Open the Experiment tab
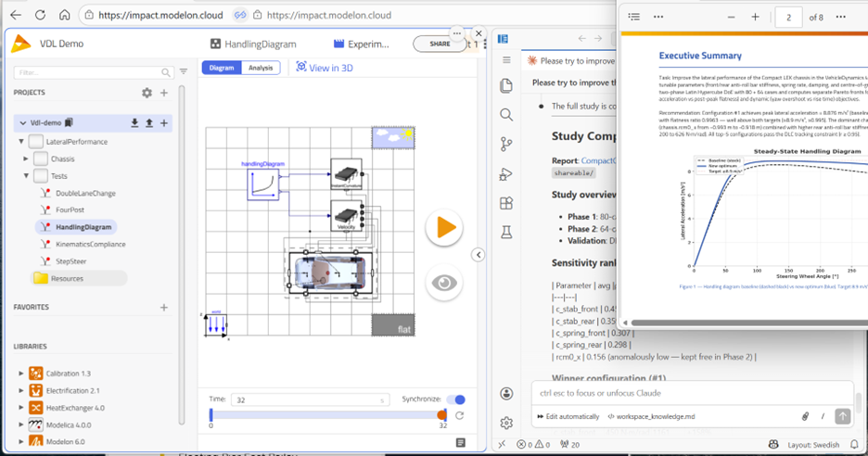This screenshot has height=456, width=868. click(x=361, y=44)
